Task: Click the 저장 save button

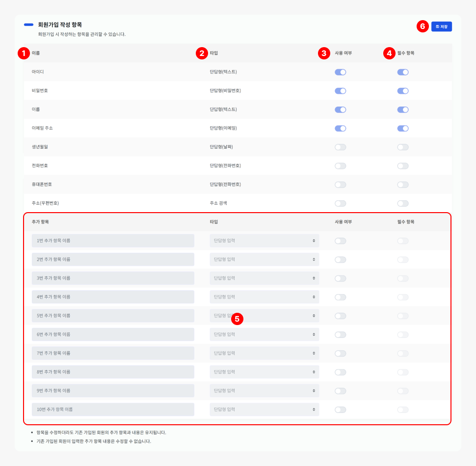Action: 441,27
